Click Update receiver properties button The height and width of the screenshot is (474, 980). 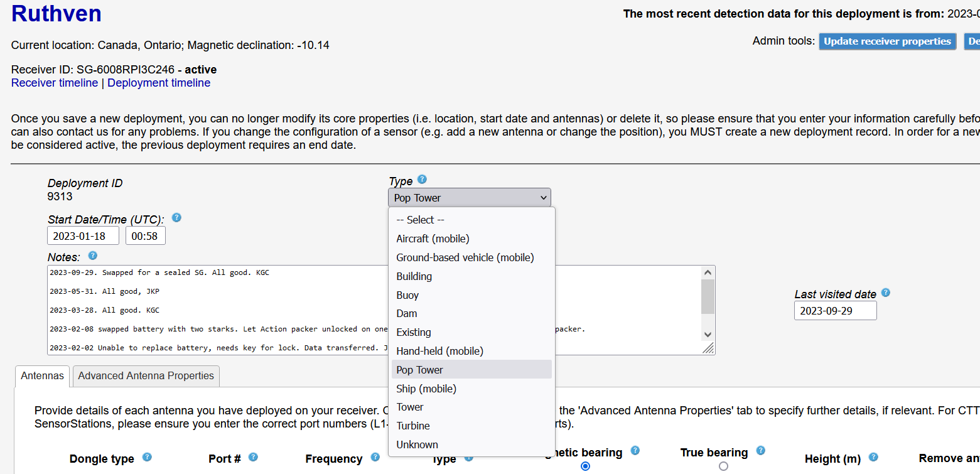tap(886, 41)
